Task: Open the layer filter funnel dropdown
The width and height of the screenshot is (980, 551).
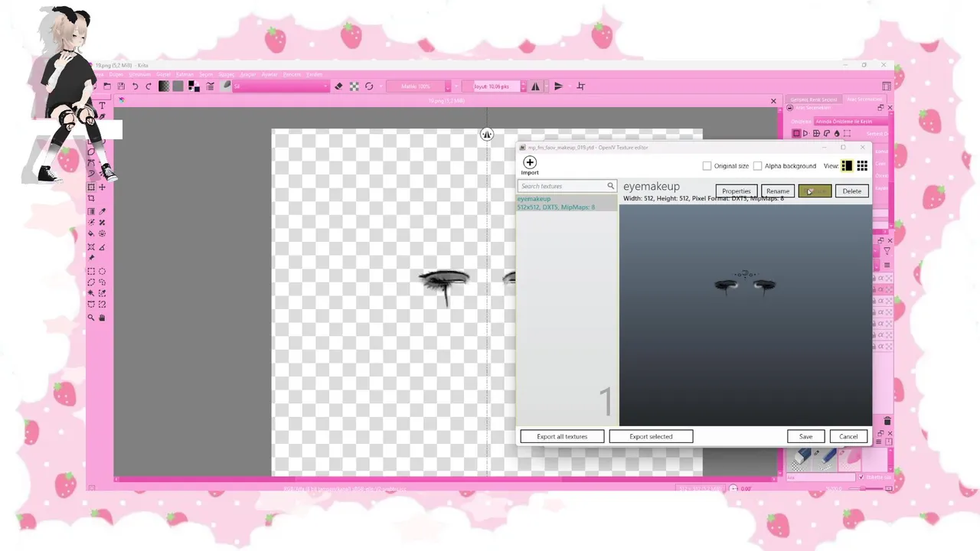Action: (x=887, y=251)
